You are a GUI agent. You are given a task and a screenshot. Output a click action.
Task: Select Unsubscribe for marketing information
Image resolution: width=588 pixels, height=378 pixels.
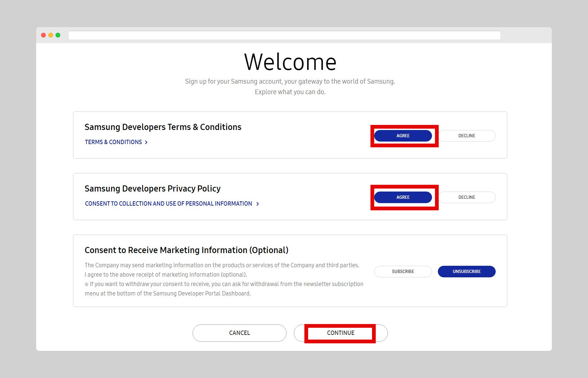467,272
